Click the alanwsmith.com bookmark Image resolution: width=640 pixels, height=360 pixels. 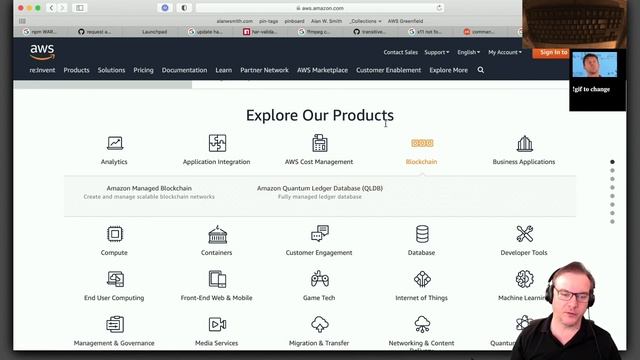(x=234, y=21)
